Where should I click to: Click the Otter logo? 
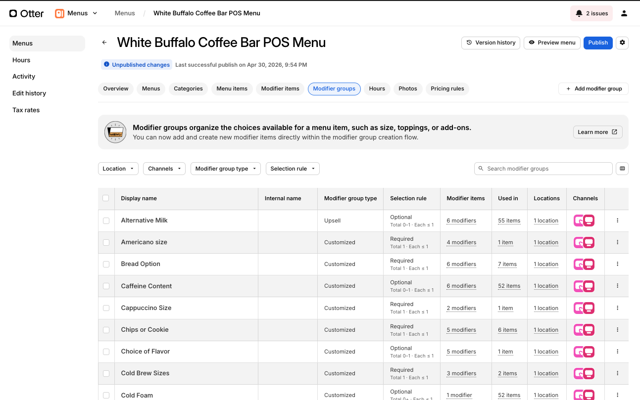click(x=27, y=13)
